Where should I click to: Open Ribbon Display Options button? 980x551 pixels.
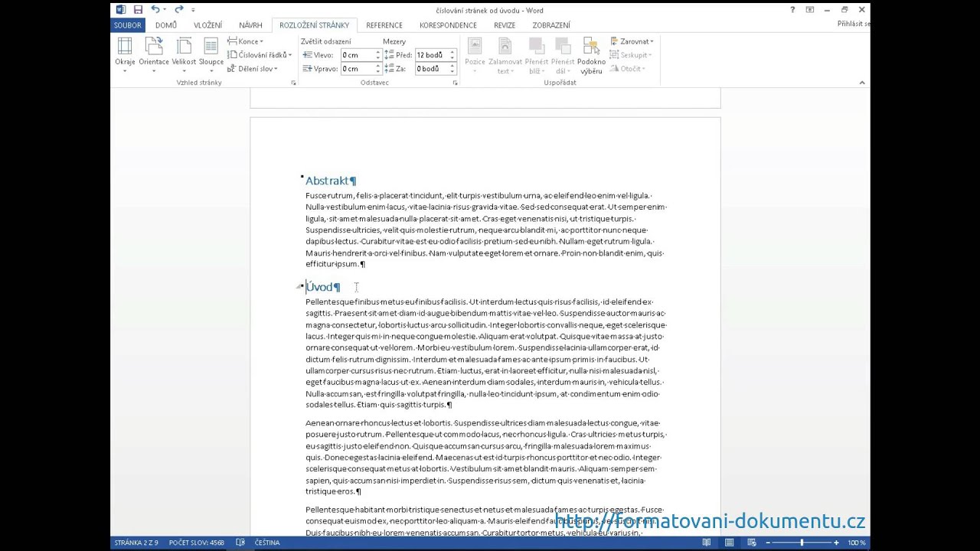[x=810, y=9]
